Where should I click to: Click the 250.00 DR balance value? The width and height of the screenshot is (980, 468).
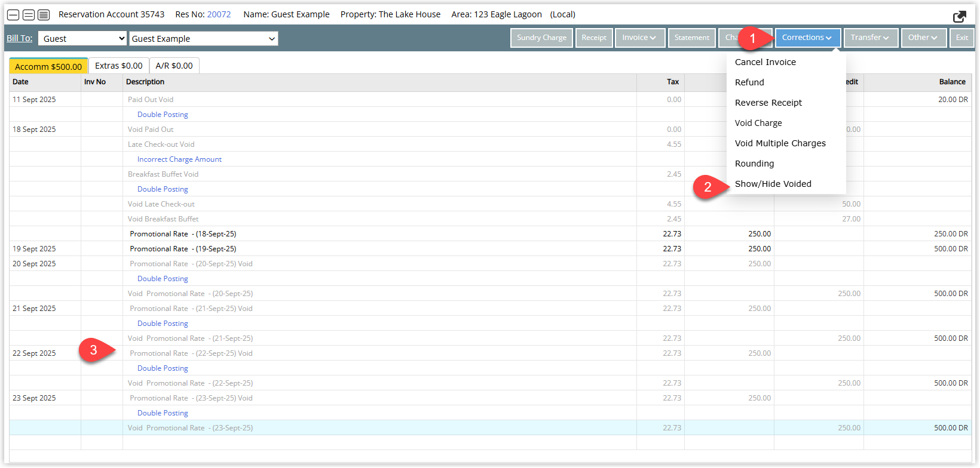(x=951, y=234)
